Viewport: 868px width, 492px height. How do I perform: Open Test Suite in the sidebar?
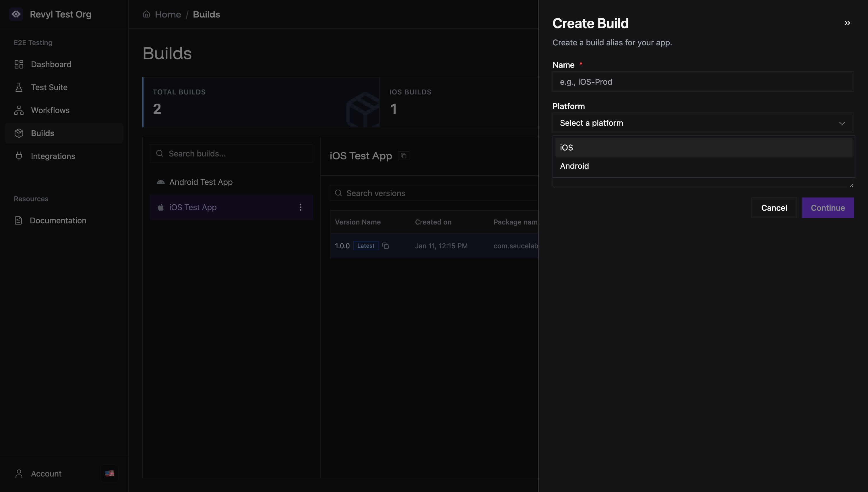[x=49, y=87]
